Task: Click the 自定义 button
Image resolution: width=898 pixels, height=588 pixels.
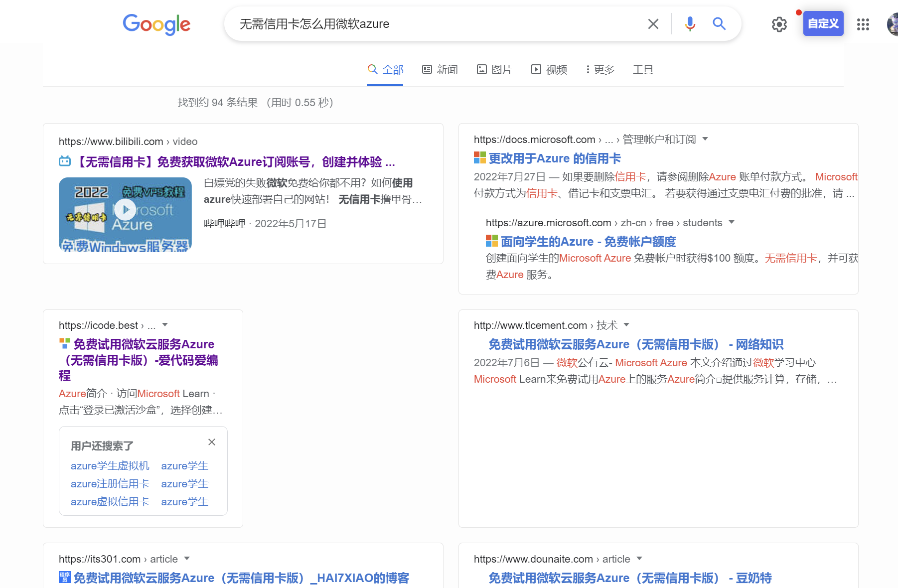Action: (823, 23)
